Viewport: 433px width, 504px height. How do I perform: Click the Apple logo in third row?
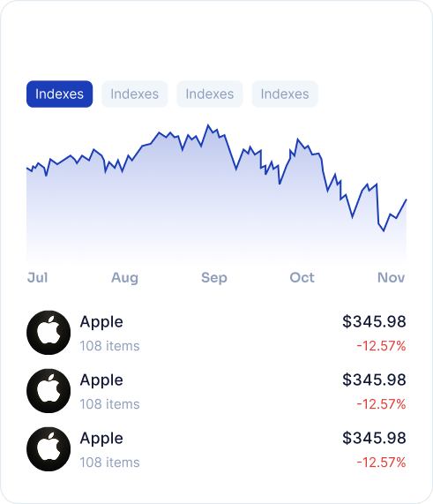(x=49, y=449)
